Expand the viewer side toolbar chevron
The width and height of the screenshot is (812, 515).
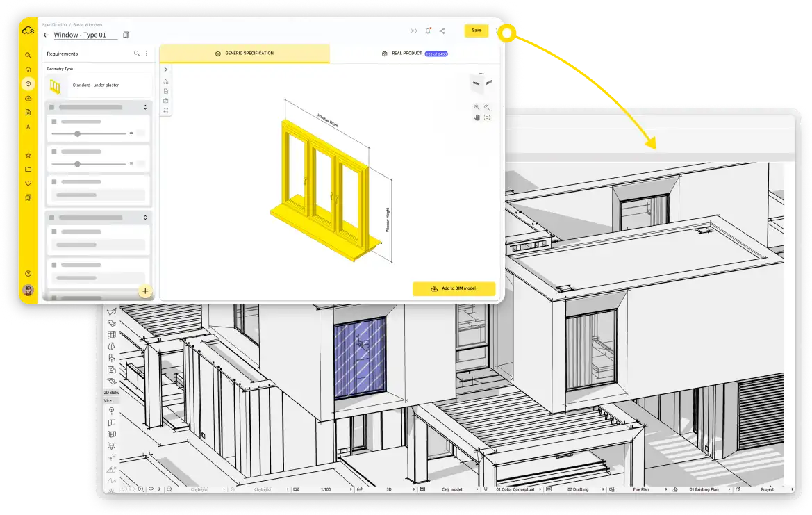166,70
